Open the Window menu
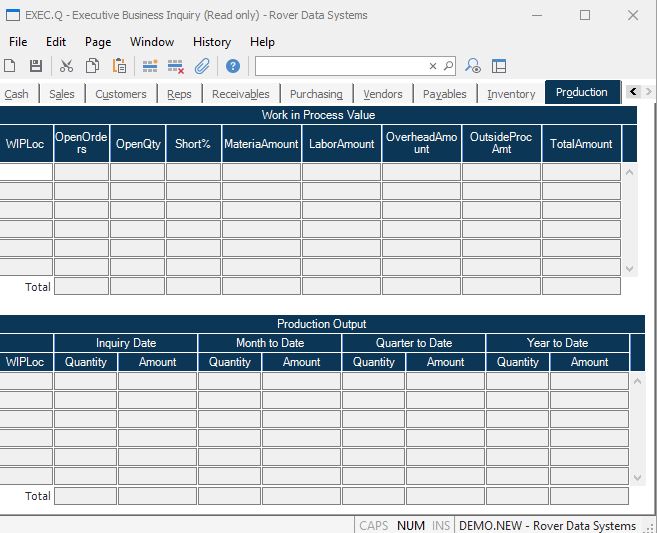The image size is (657, 533). click(152, 42)
